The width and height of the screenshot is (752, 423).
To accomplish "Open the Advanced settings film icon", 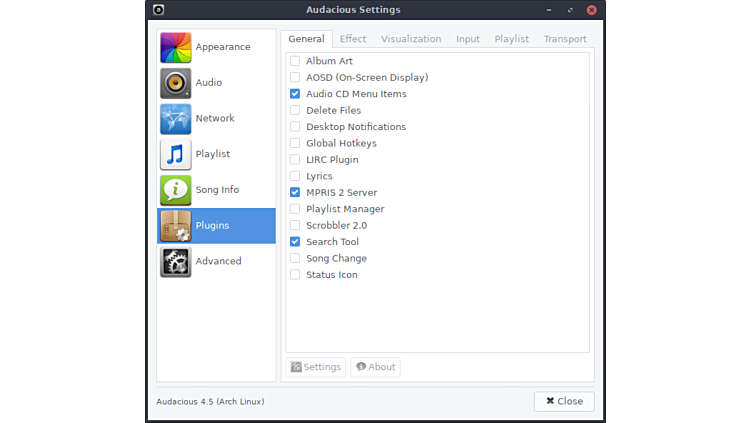I will (x=175, y=262).
